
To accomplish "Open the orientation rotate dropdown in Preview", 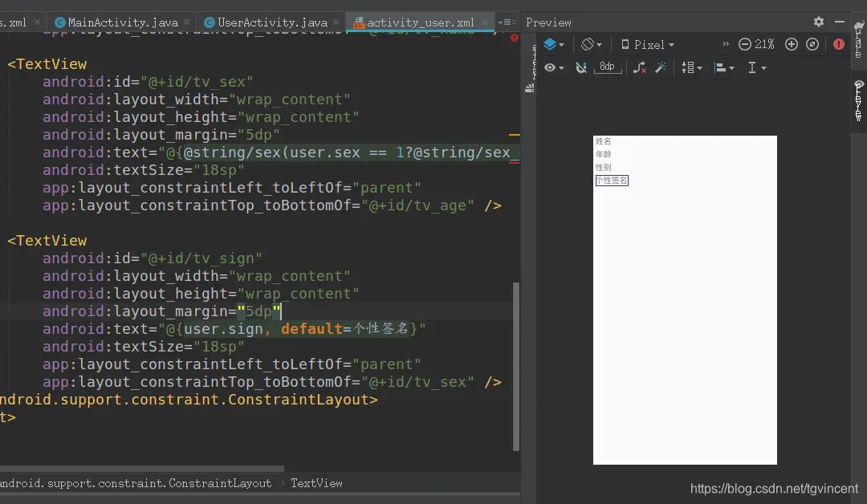I will [x=591, y=44].
